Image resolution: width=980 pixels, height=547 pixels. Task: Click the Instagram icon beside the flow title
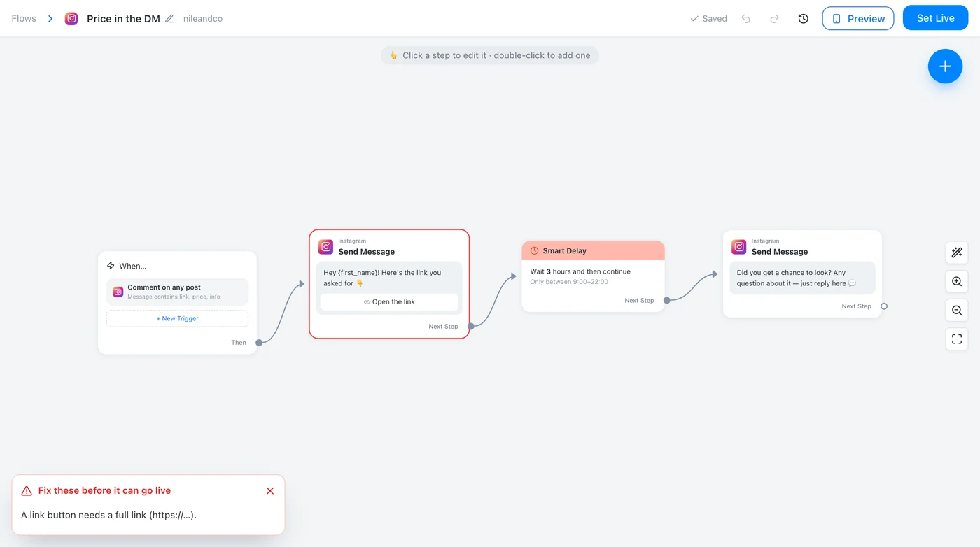point(71,19)
